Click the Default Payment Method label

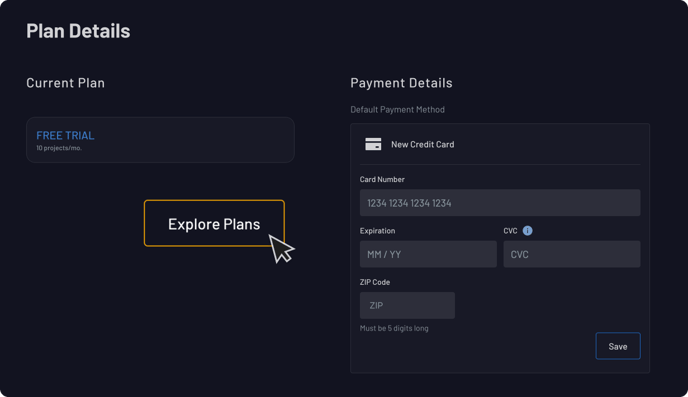pos(397,110)
